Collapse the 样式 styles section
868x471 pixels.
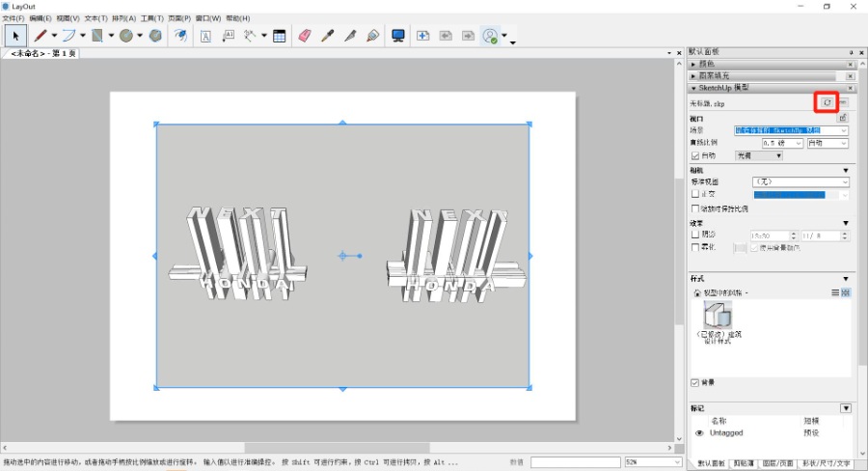pyautogui.click(x=845, y=279)
